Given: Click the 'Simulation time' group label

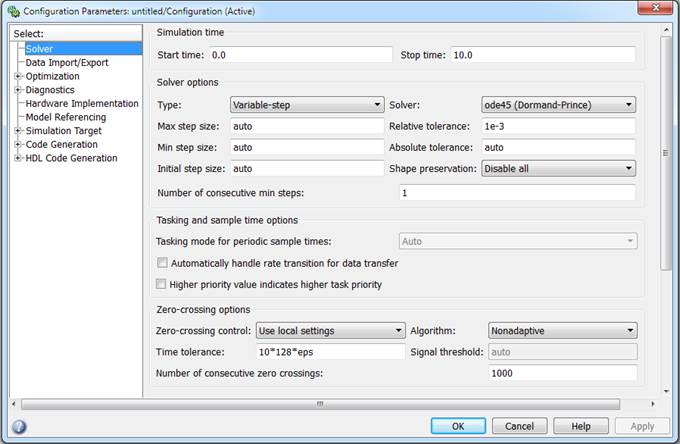Looking at the screenshot, I should point(190,33).
